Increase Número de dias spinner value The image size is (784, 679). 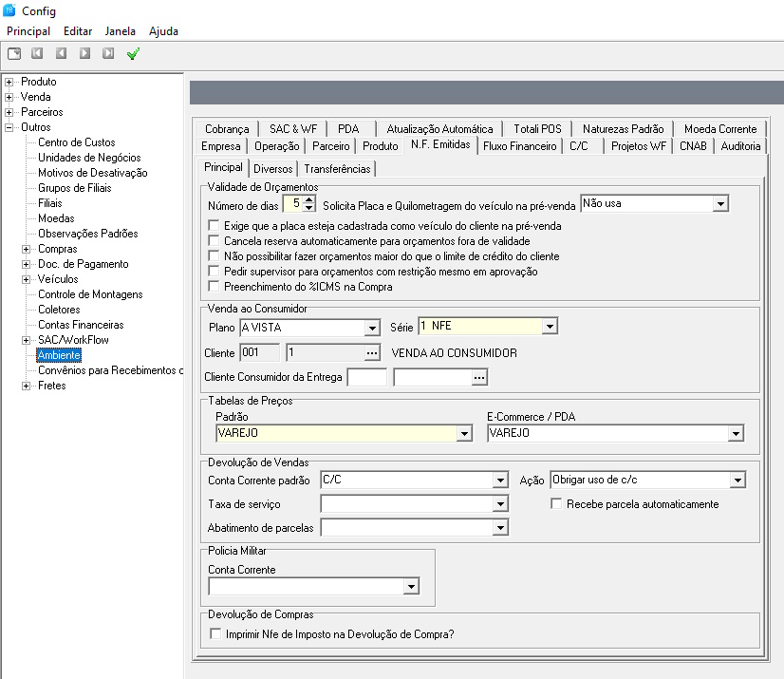[x=309, y=199]
